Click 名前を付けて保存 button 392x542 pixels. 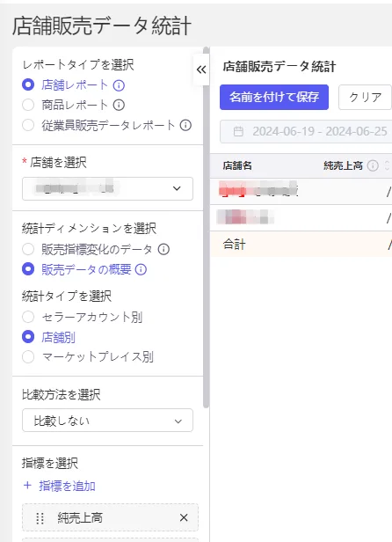click(274, 97)
